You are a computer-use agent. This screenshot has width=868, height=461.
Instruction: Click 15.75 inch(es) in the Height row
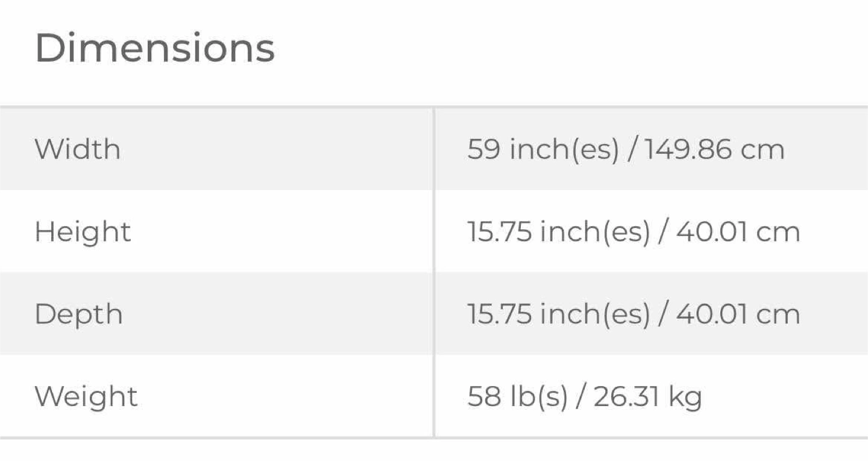click(559, 232)
